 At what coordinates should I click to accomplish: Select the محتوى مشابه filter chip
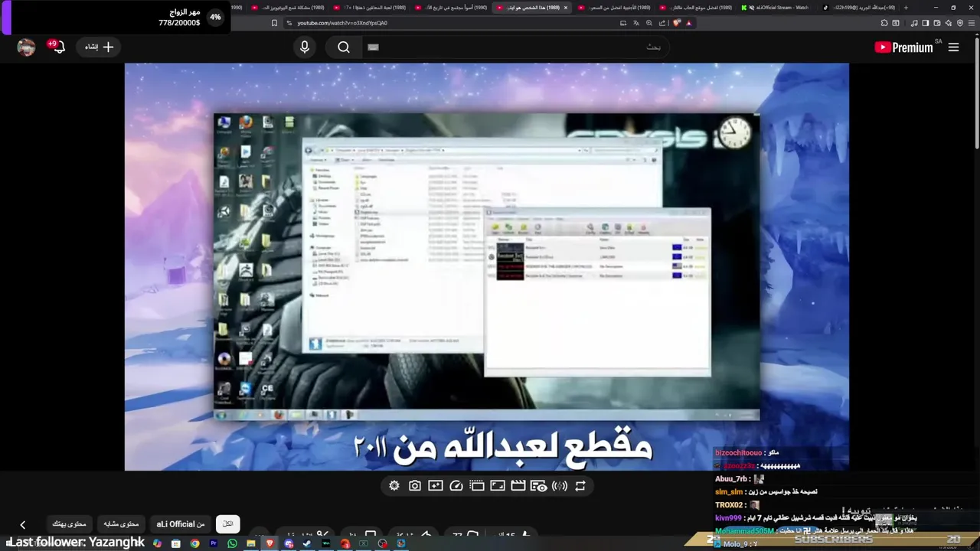(121, 524)
